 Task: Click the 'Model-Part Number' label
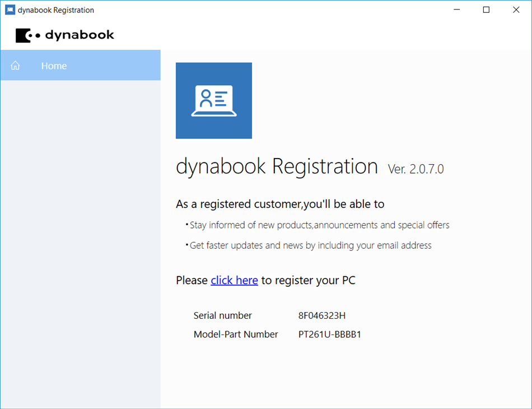(x=236, y=334)
